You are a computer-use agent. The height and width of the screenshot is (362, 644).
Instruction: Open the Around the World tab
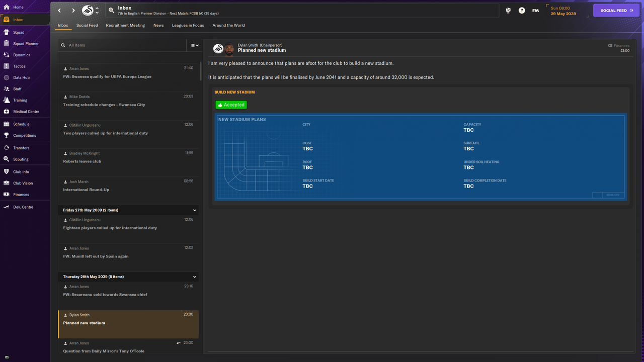click(228, 25)
